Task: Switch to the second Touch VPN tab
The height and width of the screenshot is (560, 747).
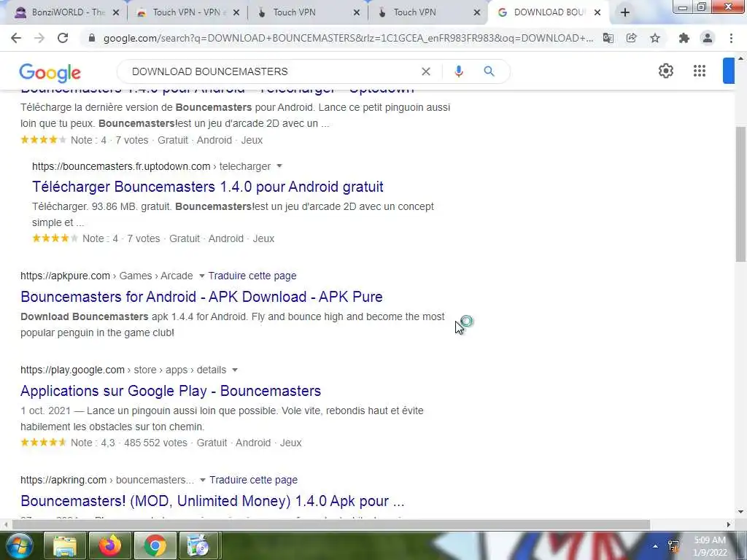Action: [308, 13]
